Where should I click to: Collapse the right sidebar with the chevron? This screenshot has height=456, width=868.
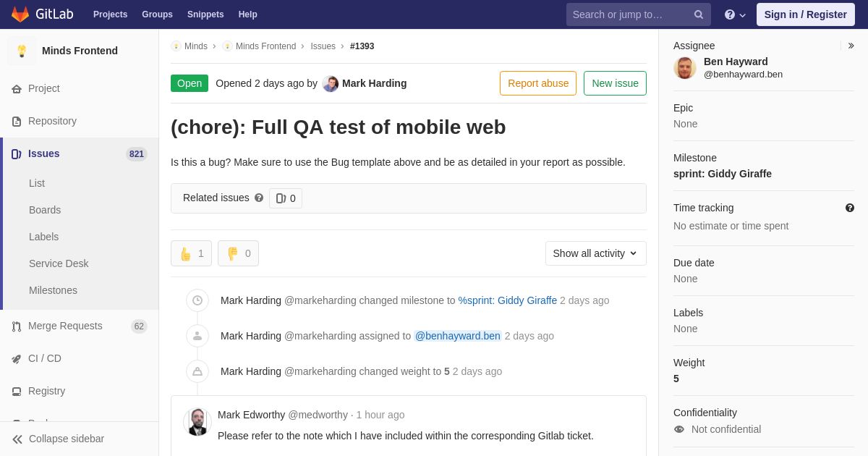point(851,46)
